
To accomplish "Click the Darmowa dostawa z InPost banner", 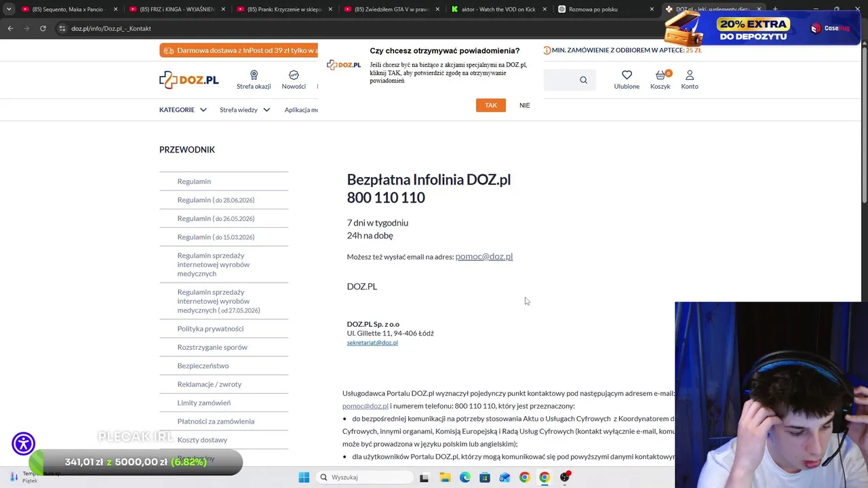I will pyautogui.click(x=239, y=50).
